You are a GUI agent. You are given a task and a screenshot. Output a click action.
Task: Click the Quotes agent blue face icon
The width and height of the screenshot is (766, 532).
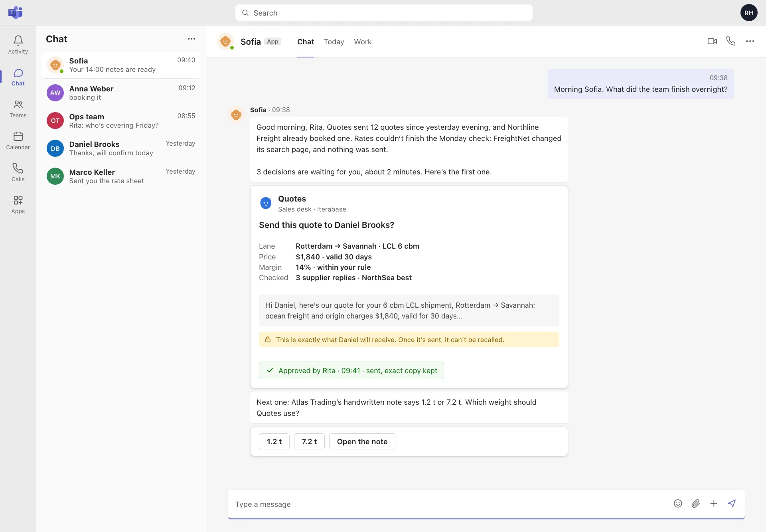266,203
